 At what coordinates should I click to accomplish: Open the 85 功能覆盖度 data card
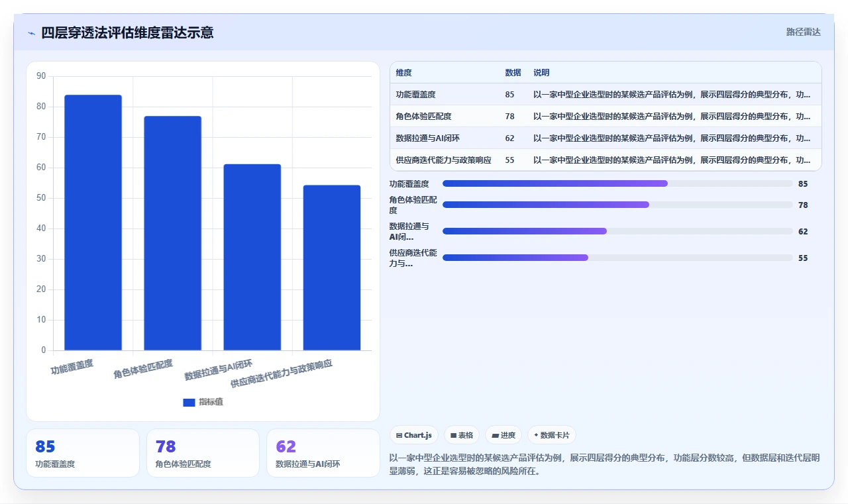83,453
